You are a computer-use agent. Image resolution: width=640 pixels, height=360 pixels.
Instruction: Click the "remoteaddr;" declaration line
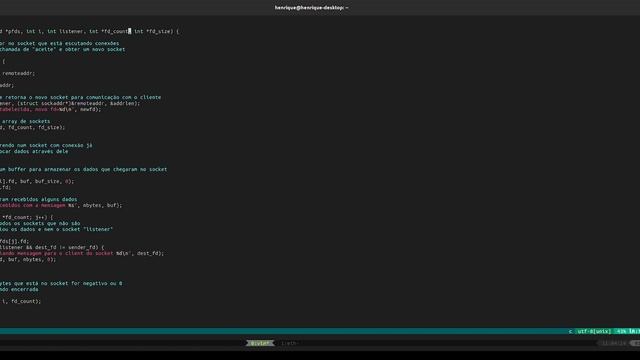coord(18,73)
